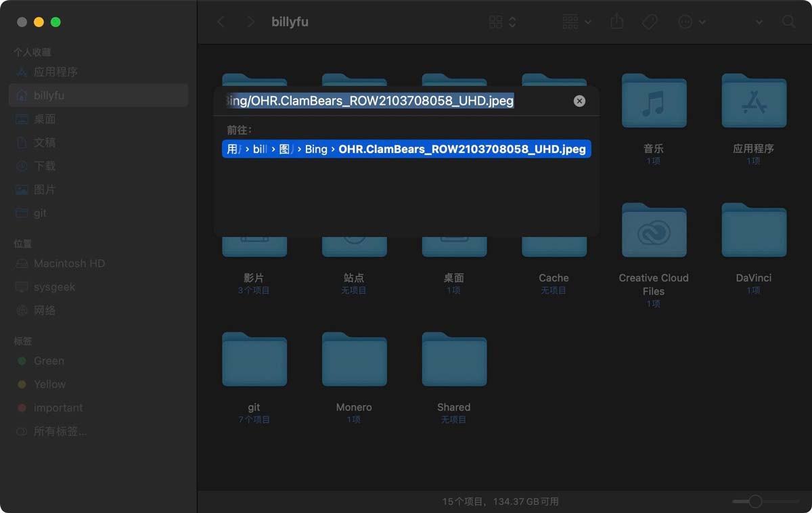Open 图片 in the sidebar
This screenshot has height=513, width=812.
pyautogui.click(x=98, y=189)
